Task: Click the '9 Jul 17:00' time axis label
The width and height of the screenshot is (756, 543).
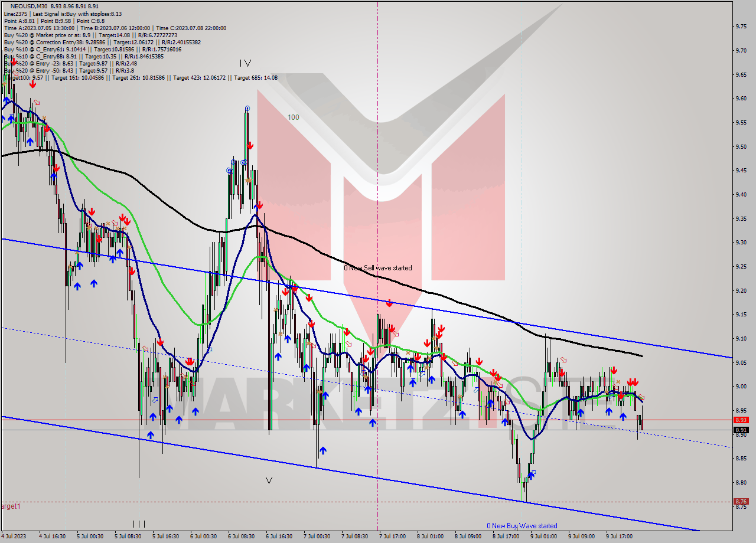Action: [x=619, y=537]
